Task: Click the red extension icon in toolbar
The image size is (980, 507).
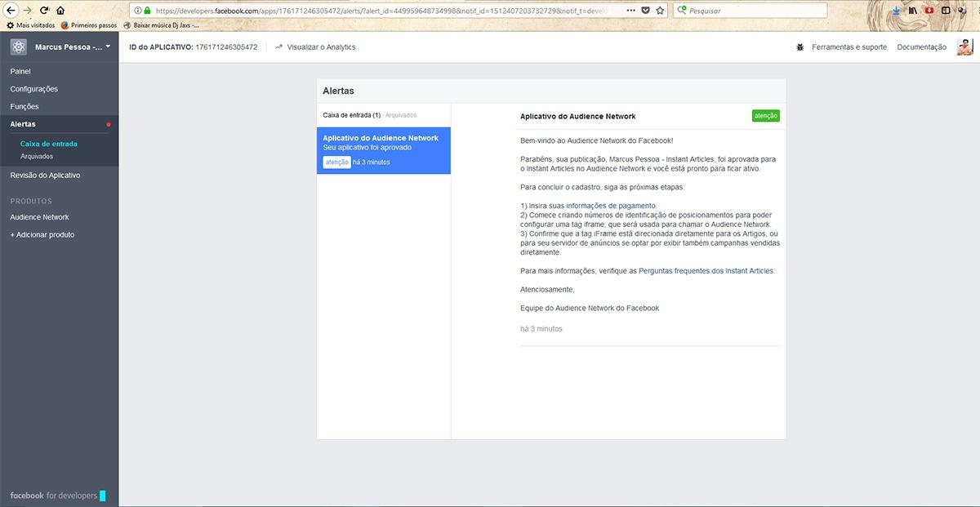Action: (x=929, y=11)
